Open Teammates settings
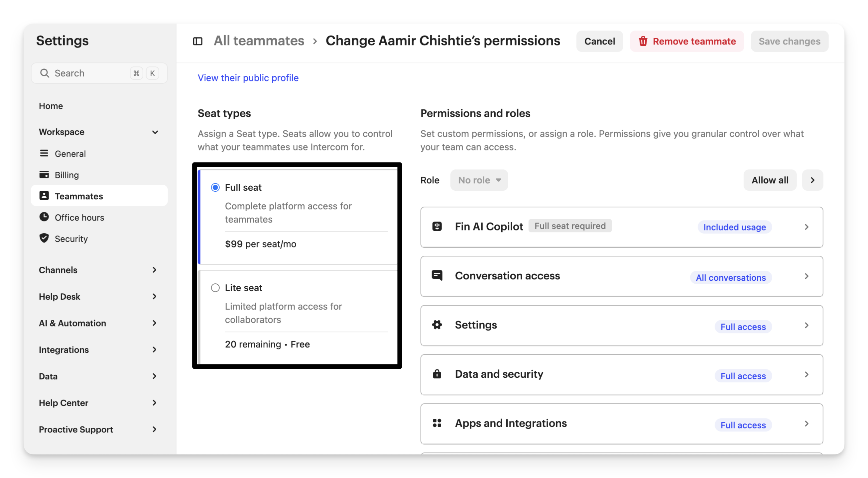The height and width of the screenshot is (478, 868). [x=99, y=196]
